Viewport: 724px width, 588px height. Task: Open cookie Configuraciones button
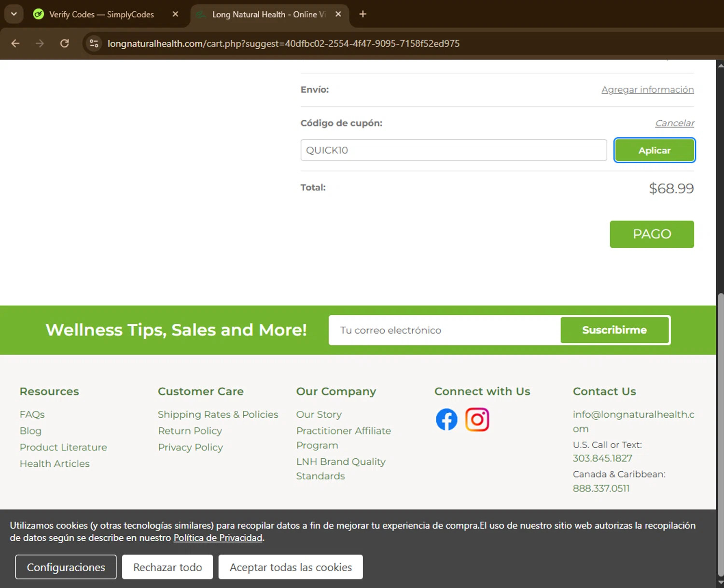coord(66,567)
